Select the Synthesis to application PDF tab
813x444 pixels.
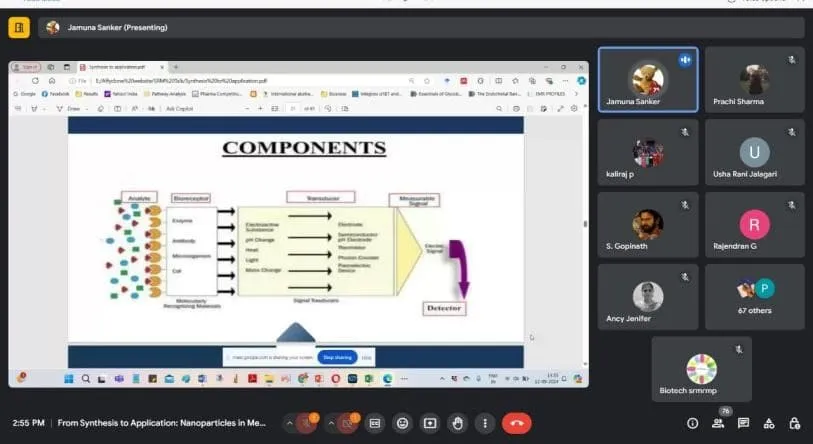[121, 67]
